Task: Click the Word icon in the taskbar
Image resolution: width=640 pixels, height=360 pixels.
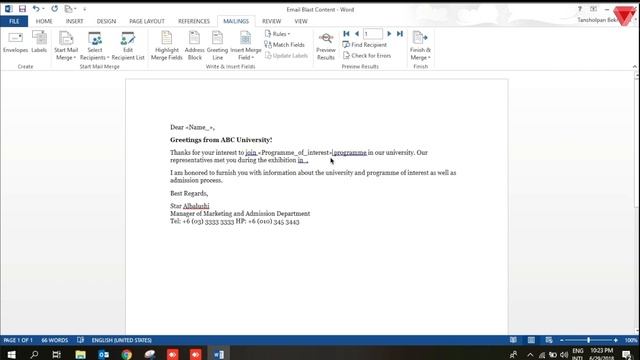Action: click(219, 354)
